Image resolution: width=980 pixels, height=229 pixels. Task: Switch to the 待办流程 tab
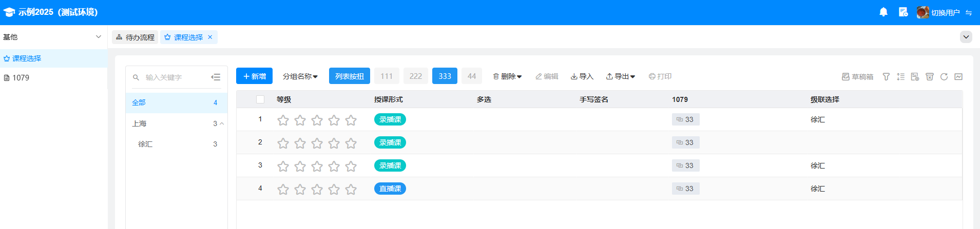135,37
